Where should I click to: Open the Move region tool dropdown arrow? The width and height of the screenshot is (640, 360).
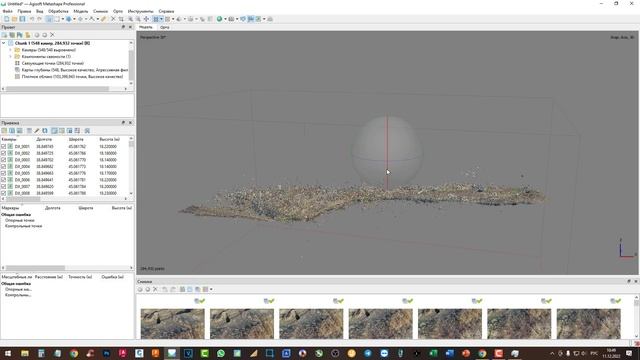pos(74,19)
